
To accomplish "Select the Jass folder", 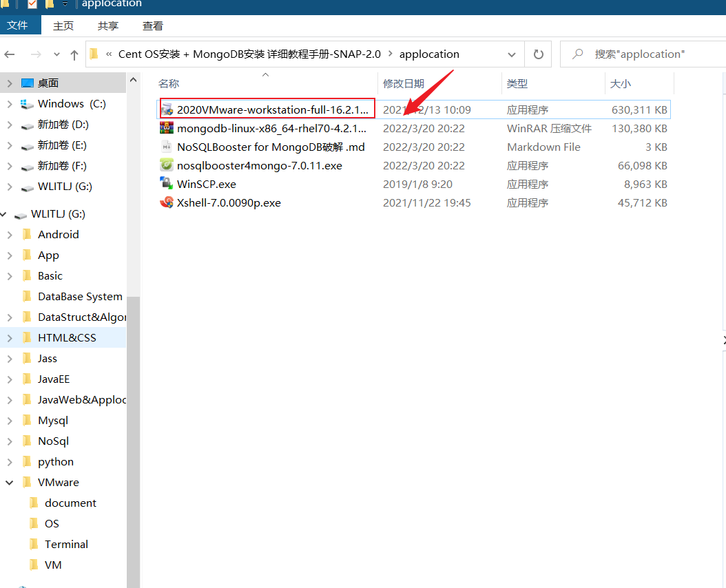I will point(48,358).
